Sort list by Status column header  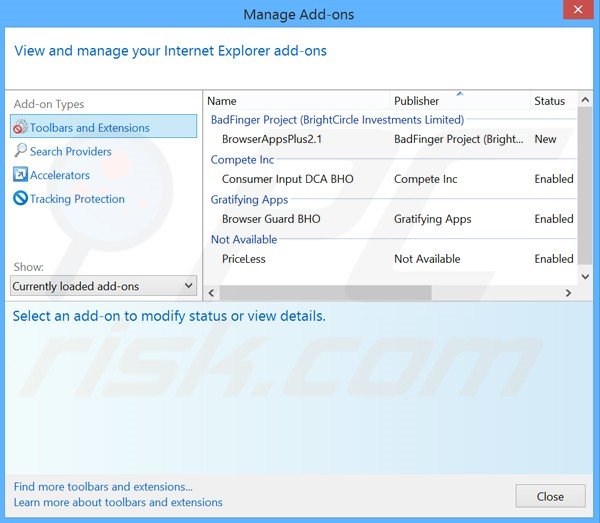tap(549, 101)
